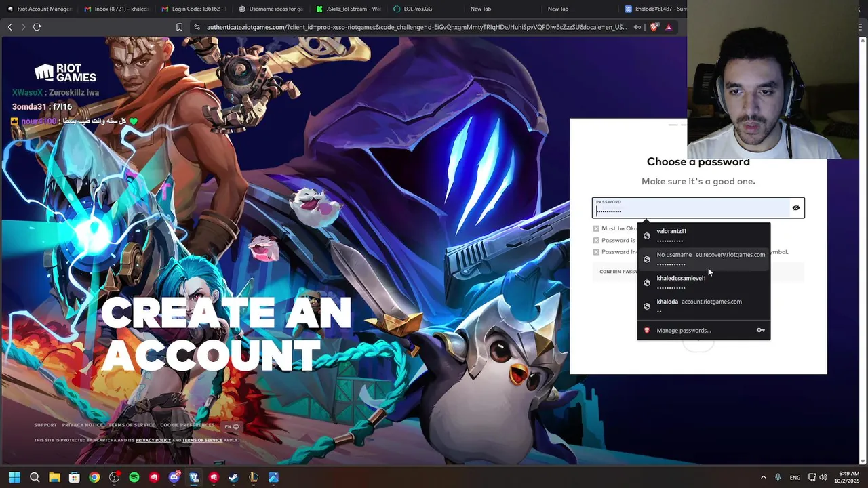Open Brave Shields lion icon

point(654,27)
